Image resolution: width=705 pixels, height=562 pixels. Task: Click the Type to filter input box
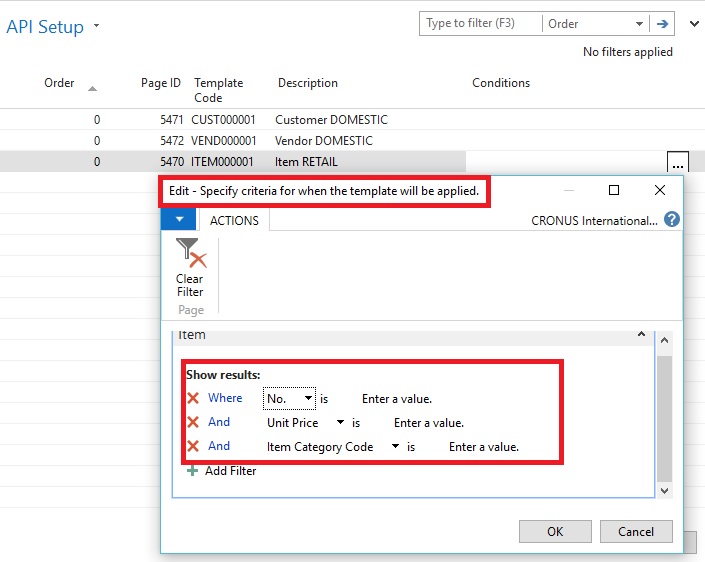tap(480, 24)
